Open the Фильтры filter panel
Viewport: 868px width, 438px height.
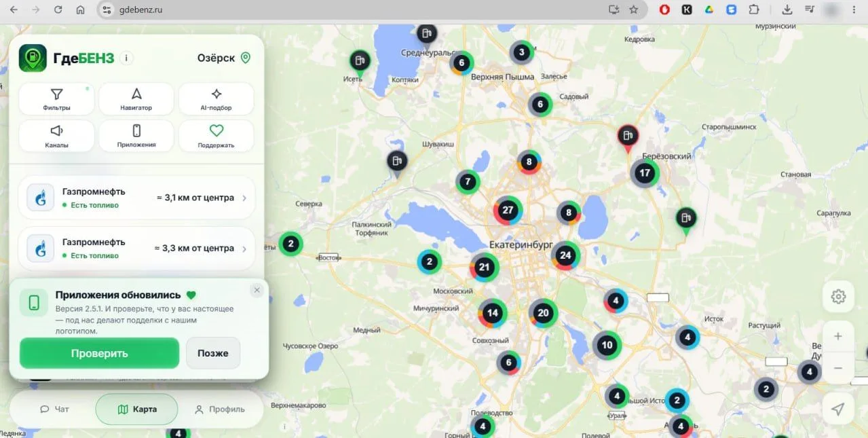pyautogui.click(x=56, y=99)
